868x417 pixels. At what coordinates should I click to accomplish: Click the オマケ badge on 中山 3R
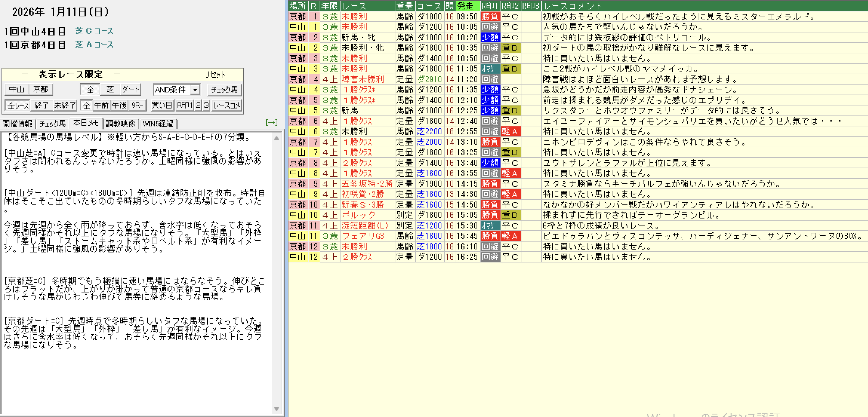pyautogui.click(x=490, y=69)
